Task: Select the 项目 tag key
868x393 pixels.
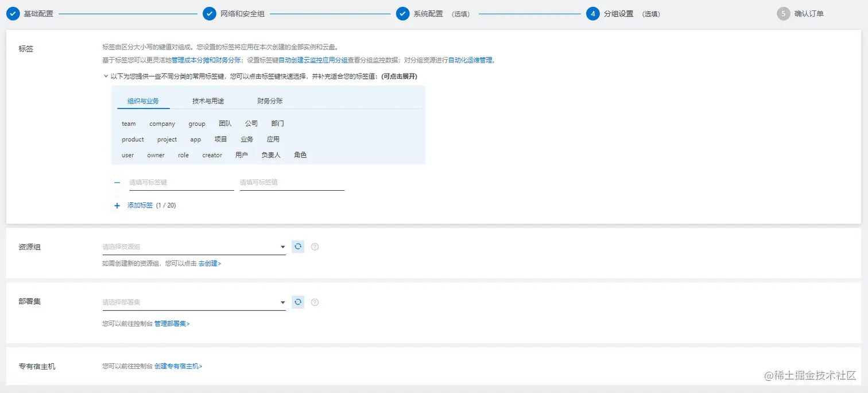Action: (221, 139)
